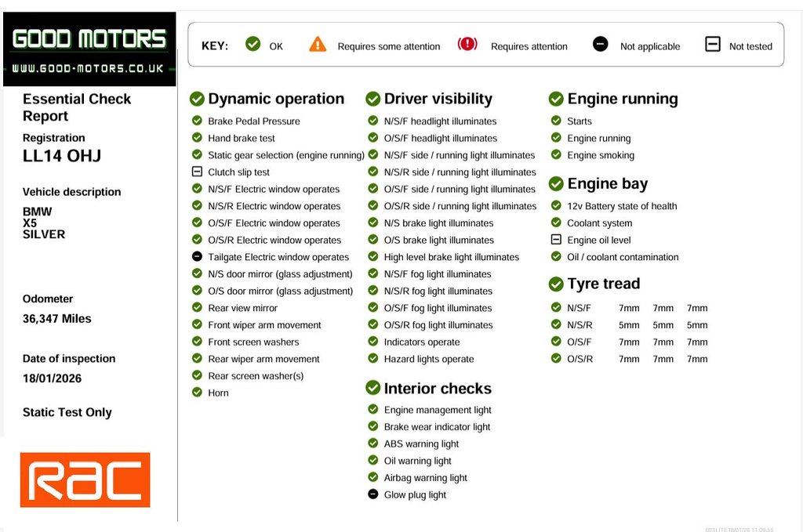Click the check mark beside Airbag warning light
Viewport: 803px width, 532px height.
373,477
